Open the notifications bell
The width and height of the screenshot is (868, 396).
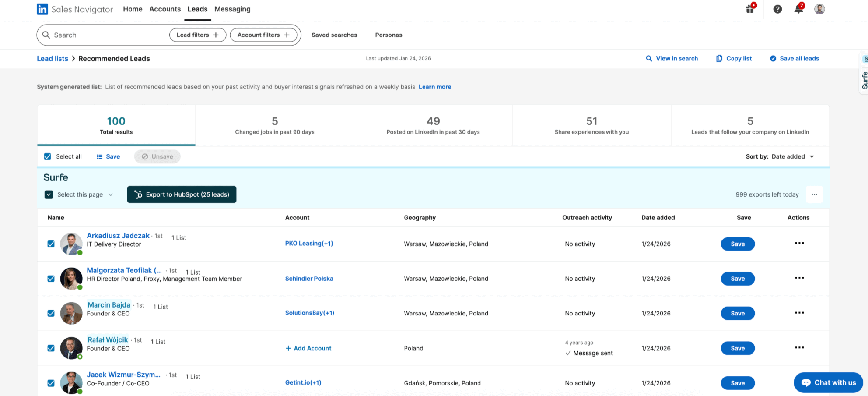tap(798, 9)
